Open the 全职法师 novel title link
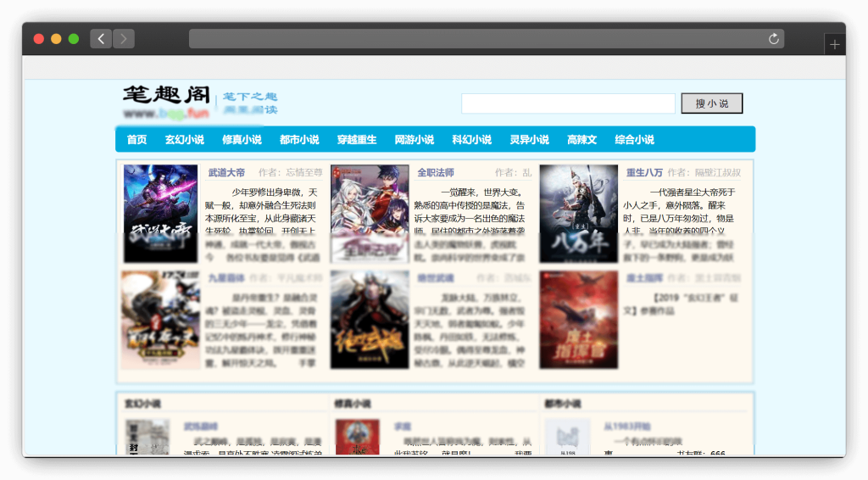This screenshot has height=480, width=868. 436,173
